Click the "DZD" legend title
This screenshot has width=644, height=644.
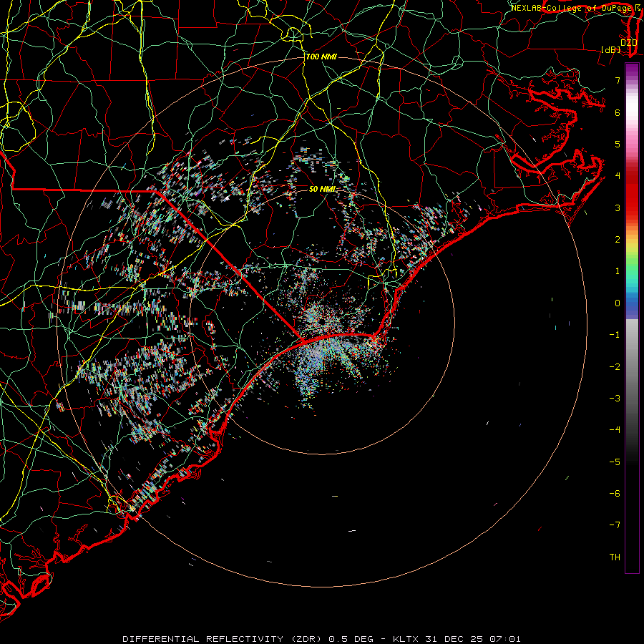[x=629, y=43]
